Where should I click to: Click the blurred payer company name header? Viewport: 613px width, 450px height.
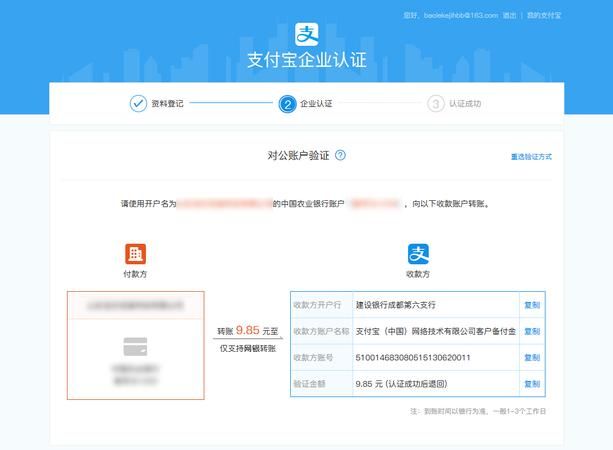click(136, 305)
